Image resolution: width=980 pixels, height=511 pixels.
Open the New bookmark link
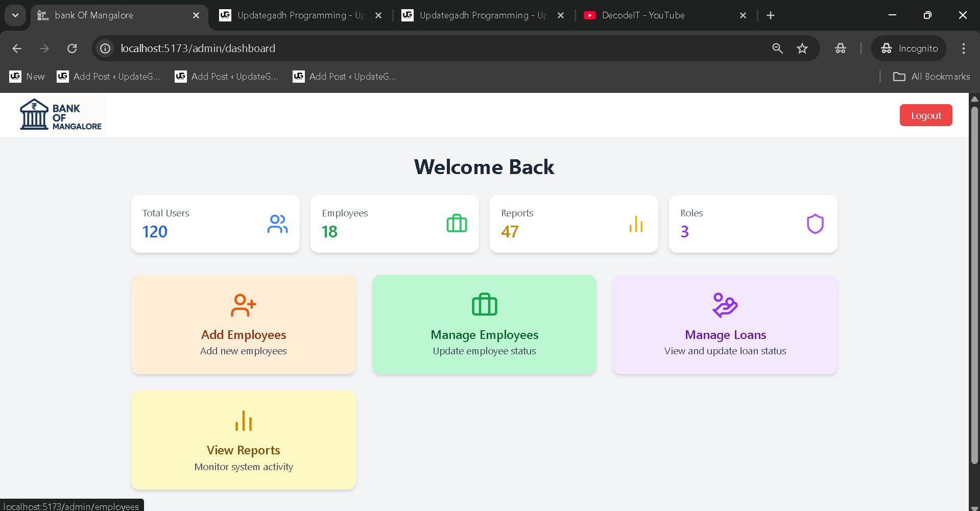(x=27, y=76)
